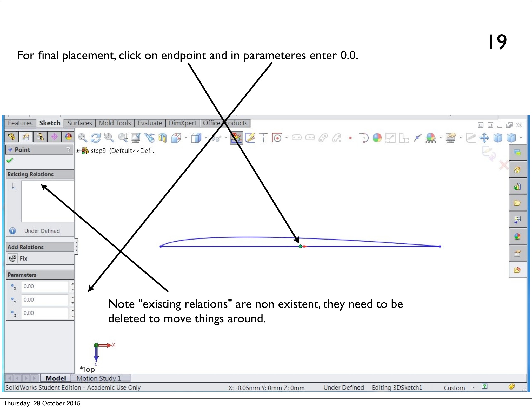Toggle the 3D Sketch tool icon
Screen dimensions: 532x409
tap(236, 138)
